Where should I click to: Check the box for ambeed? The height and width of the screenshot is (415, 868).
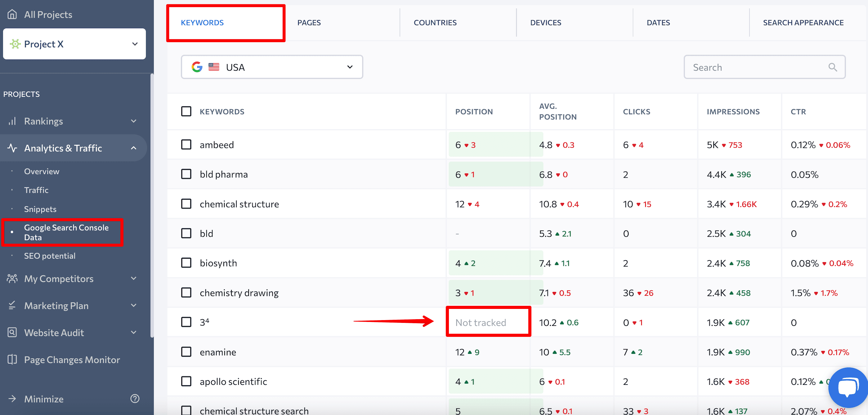[x=186, y=145]
